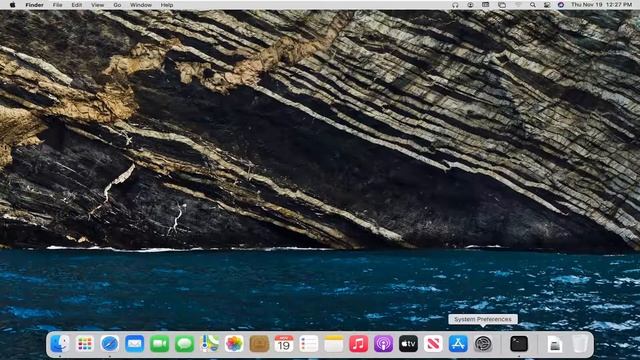Screen dimensions: 640x360
Task: Open Control Center in menu bar
Action: (547, 5)
